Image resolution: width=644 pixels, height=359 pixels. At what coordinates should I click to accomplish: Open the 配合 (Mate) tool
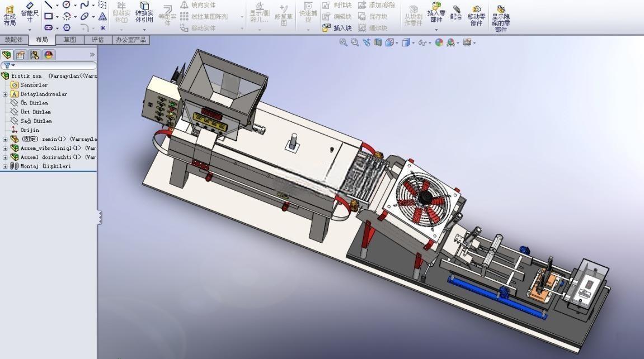coord(457,13)
